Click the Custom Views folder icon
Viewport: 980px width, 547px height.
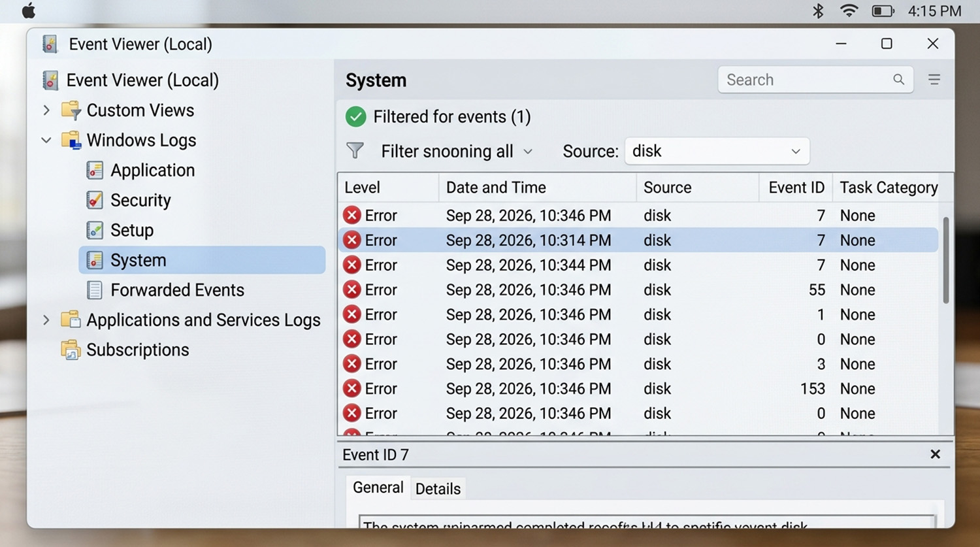pyautogui.click(x=71, y=110)
